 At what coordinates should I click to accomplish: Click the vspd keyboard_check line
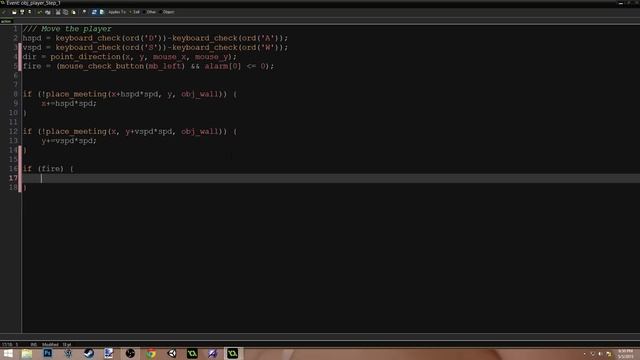[155, 47]
